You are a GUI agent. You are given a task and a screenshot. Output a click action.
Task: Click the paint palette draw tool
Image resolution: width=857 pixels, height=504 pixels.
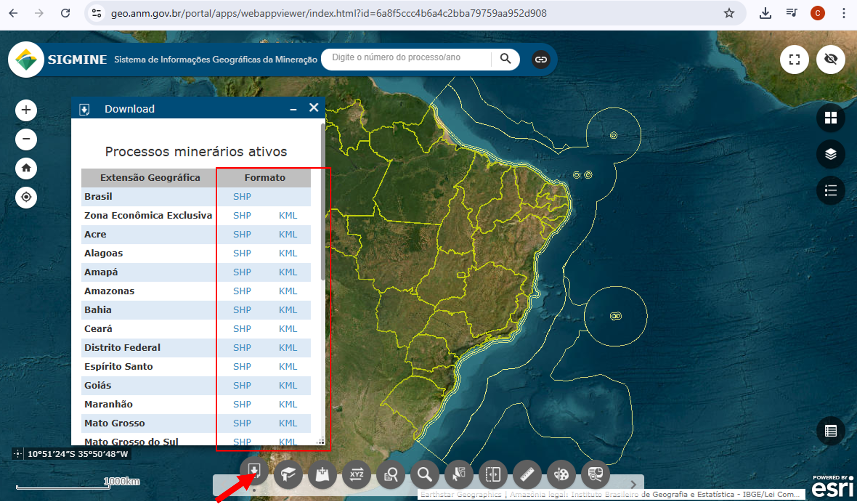(561, 474)
